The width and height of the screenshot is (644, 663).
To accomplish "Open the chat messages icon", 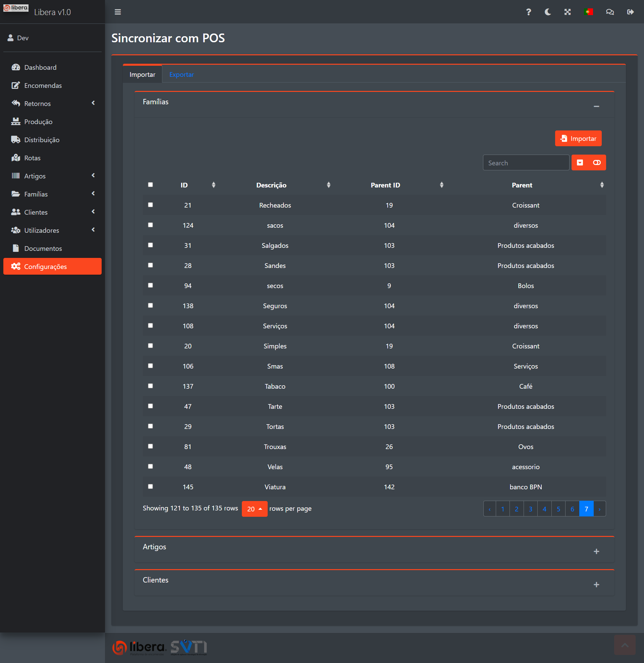I will click(x=609, y=12).
